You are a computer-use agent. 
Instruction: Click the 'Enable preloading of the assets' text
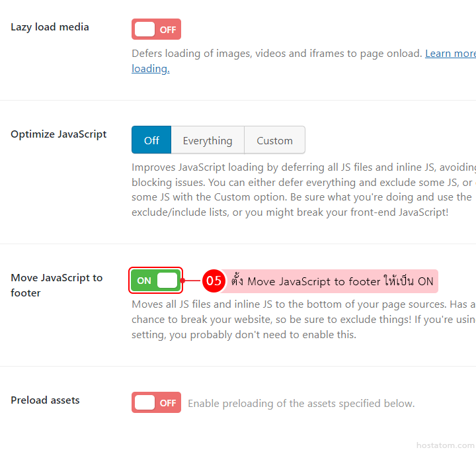301,403
